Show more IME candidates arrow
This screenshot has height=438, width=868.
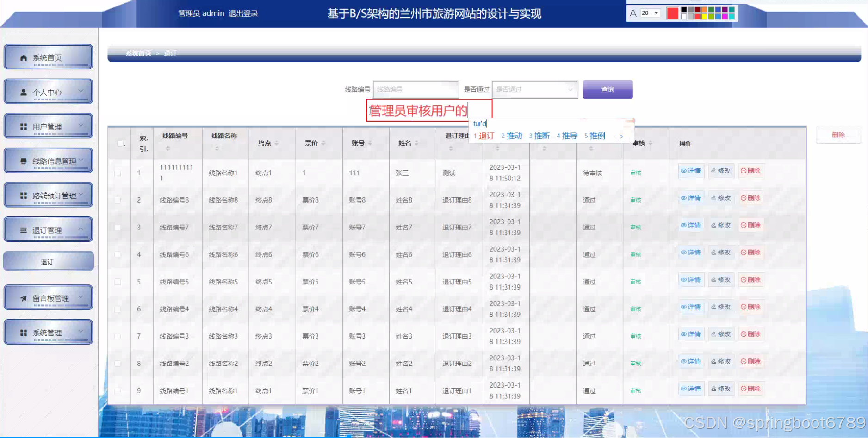point(621,136)
